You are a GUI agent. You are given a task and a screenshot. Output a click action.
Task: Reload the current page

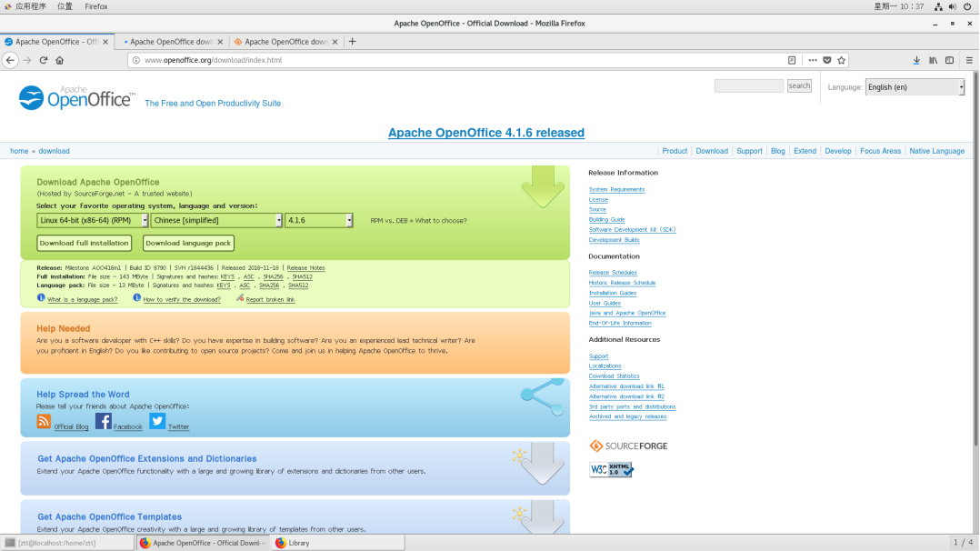click(x=43, y=60)
